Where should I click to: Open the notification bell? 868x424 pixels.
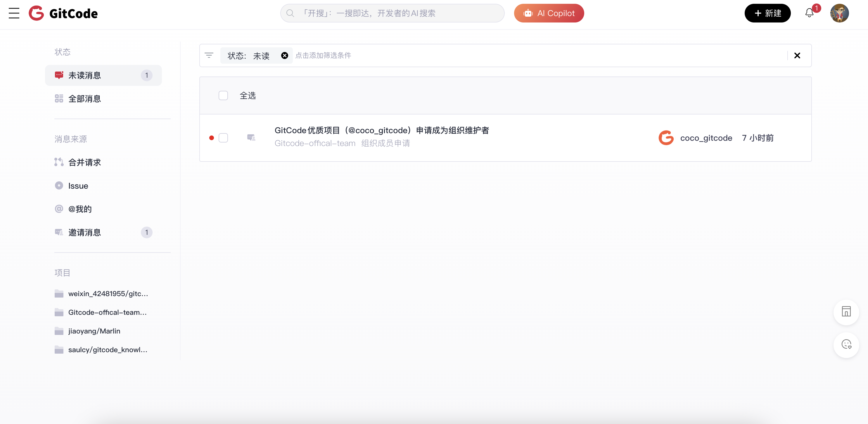pyautogui.click(x=809, y=13)
